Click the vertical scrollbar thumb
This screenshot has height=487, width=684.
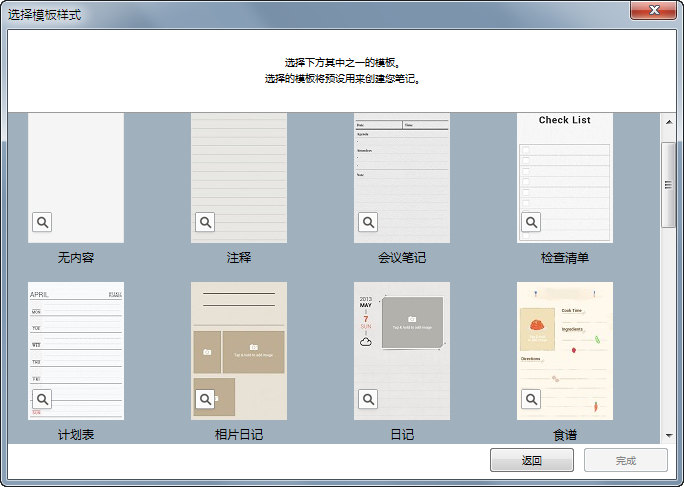pos(669,185)
